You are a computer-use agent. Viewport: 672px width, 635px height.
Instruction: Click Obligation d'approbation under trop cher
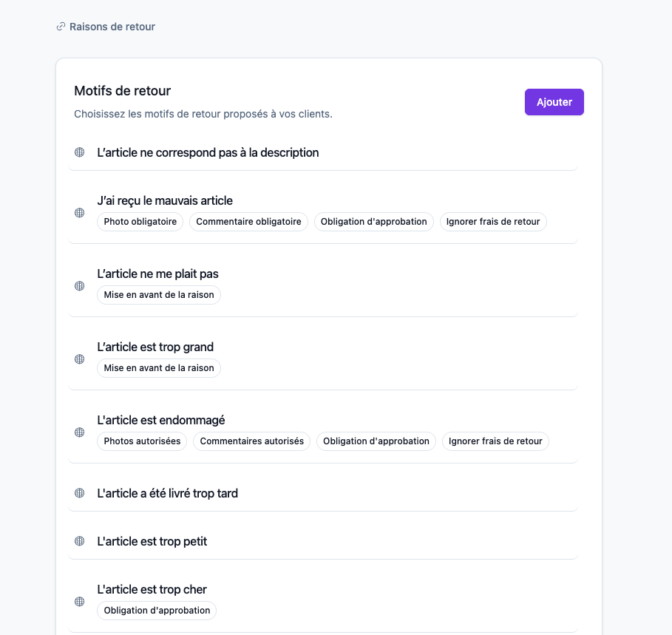click(157, 611)
